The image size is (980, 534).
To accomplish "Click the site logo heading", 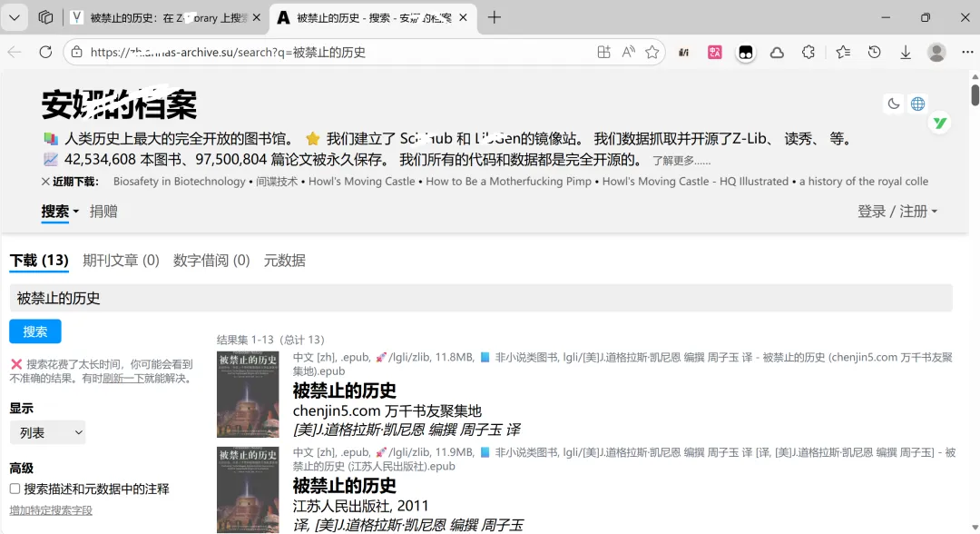I will click(119, 104).
